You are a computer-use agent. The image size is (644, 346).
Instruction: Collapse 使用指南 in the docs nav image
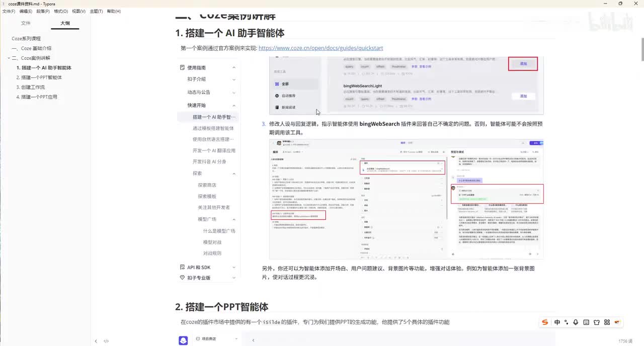(234, 67)
